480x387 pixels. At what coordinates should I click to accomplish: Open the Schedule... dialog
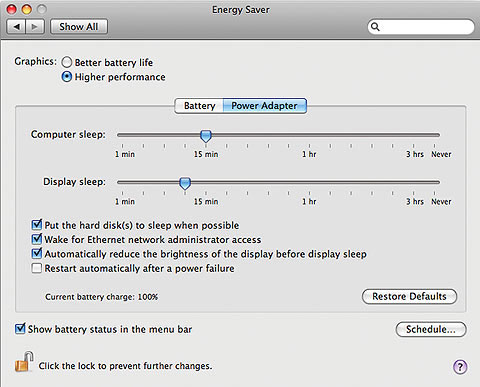[431, 329]
